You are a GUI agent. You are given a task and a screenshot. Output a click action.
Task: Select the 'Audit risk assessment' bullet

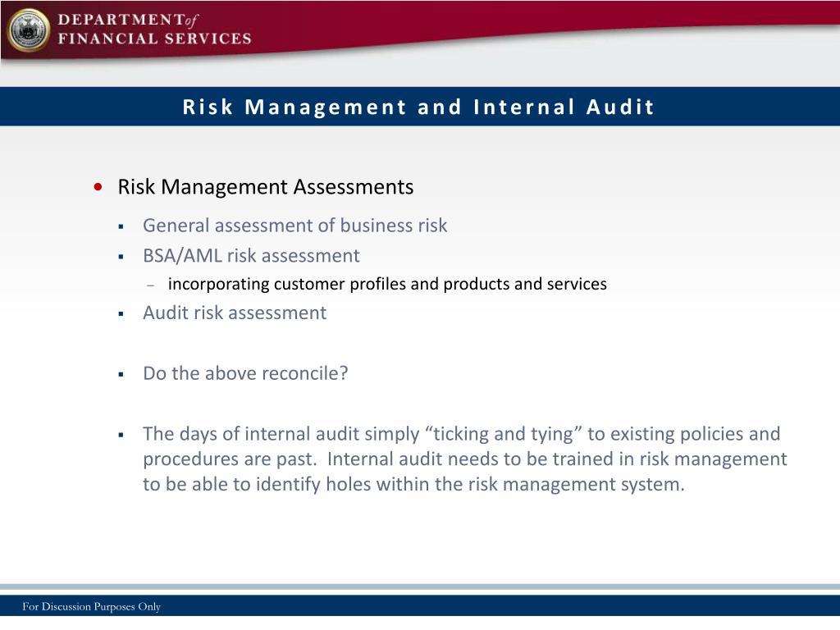click(234, 313)
